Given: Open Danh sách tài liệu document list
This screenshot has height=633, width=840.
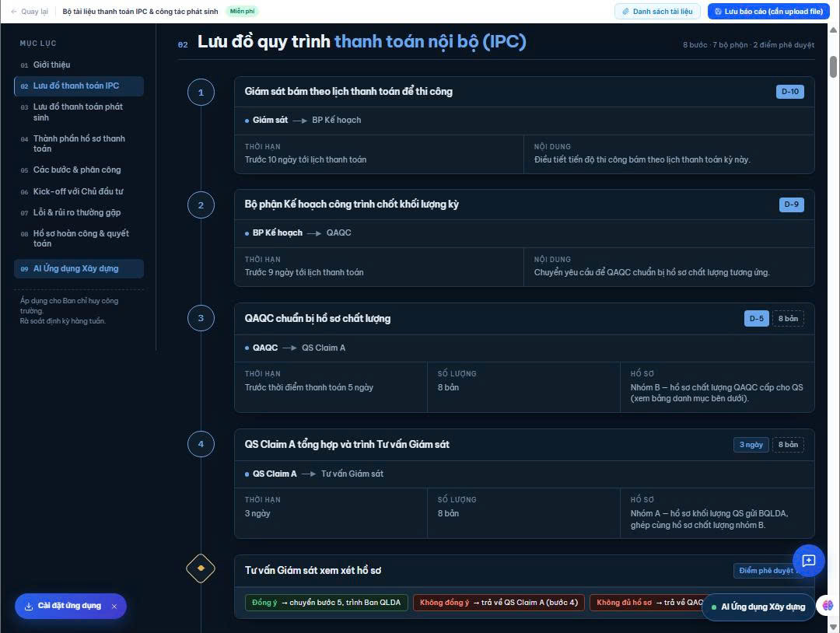Looking at the screenshot, I should 657,11.
